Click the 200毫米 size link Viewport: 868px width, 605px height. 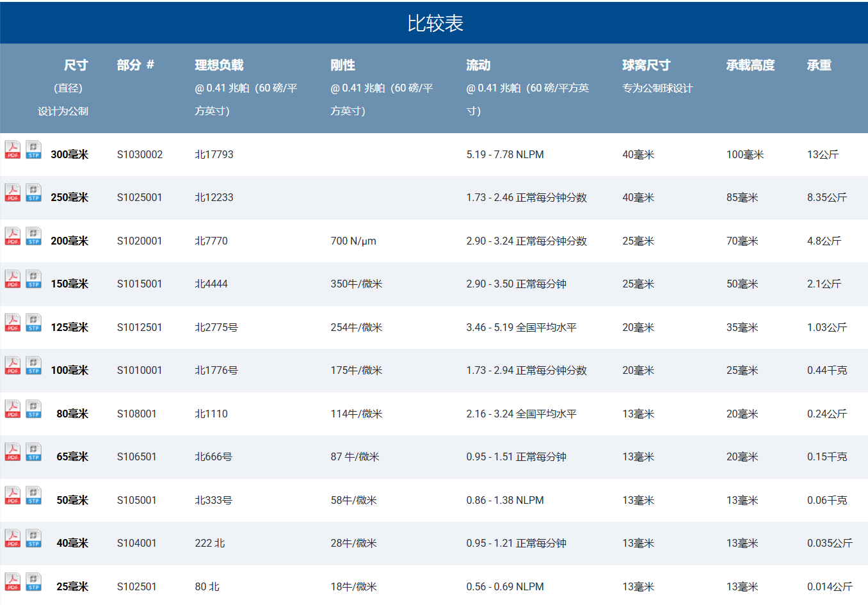click(69, 241)
